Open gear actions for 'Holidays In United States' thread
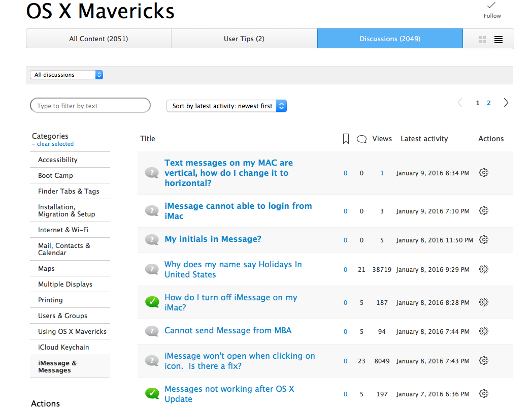The width and height of the screenshot is (532, 407). [483, 269]
